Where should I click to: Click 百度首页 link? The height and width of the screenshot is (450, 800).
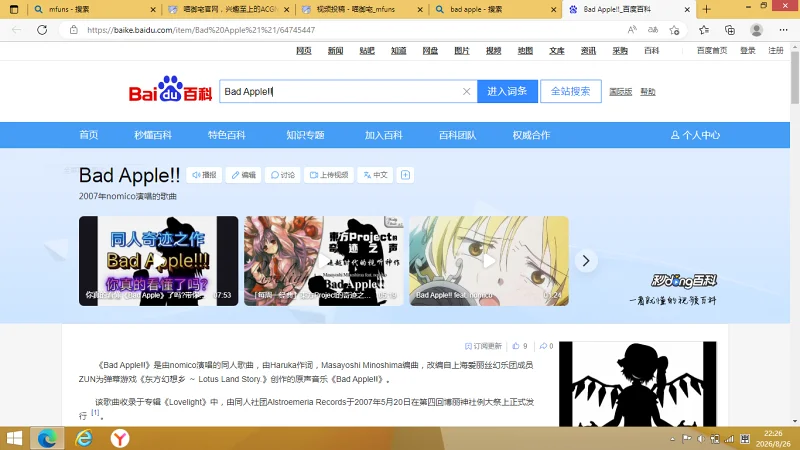coord(712,51)
